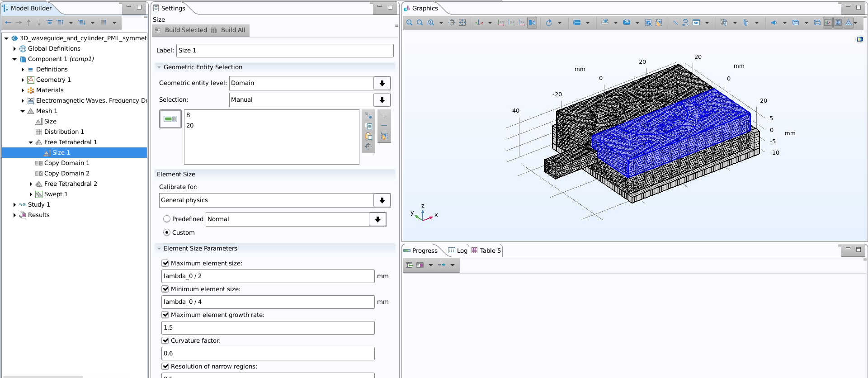The width and height of the screenshot is (868, 378).
Task: Open the Geometric entity level dropdown
Action: click(x=382, y=83)
